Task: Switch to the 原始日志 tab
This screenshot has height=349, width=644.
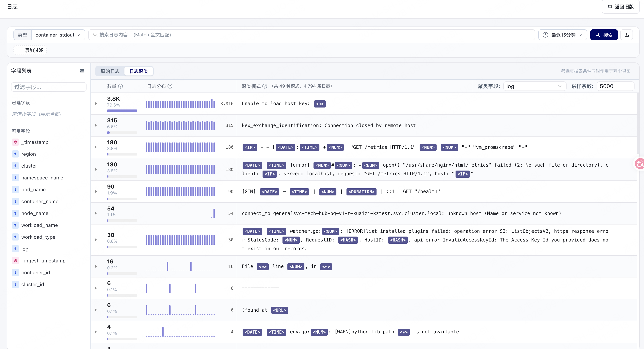Action: pos(110,71)
